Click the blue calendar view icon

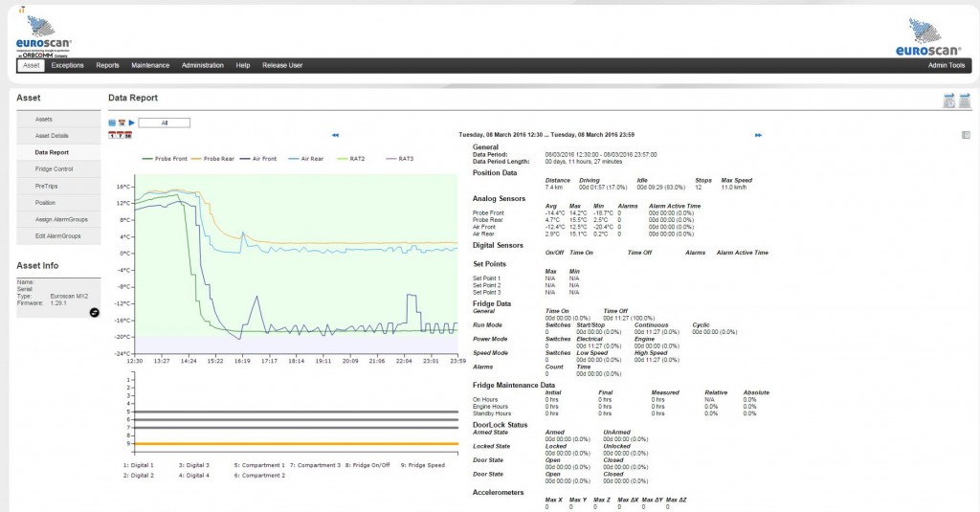(x=112, y=122)
